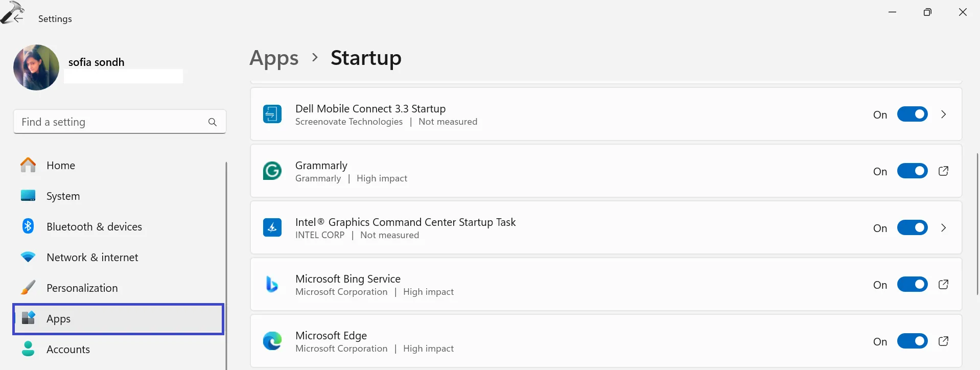The height and width of the screenshot is (370, 980).
Task: Expand Intel Graphics Command Center entry
Action: [x=943, y=228]
